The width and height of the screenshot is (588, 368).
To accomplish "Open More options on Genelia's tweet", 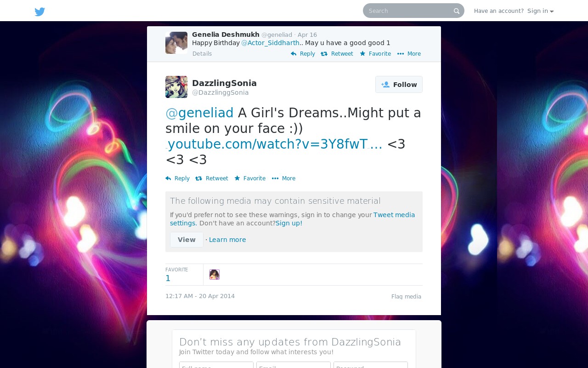I will (x=409, y=54).
